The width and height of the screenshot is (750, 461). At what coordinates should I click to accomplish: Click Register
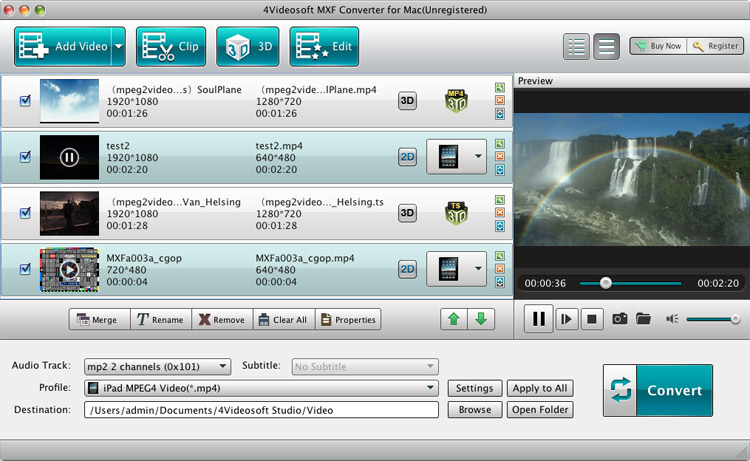click(716, 46)
